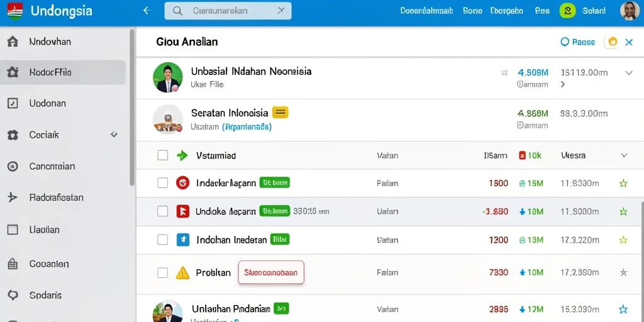
Task: Open the Doosndahmaih menu in the top bar
Action: [x=426, y=11]
